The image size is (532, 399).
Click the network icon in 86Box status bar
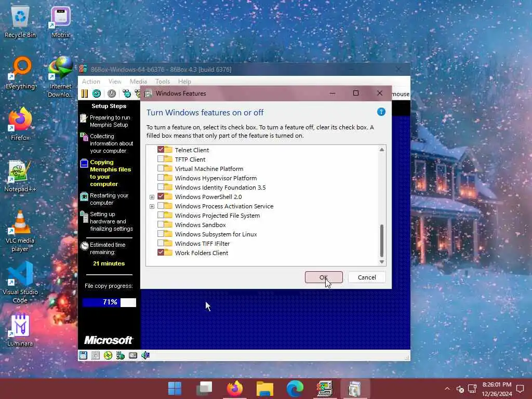(x=121, y=355)
